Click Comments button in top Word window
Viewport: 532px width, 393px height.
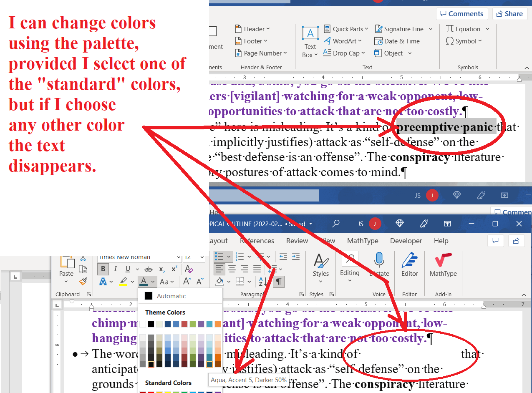[462, 14]
